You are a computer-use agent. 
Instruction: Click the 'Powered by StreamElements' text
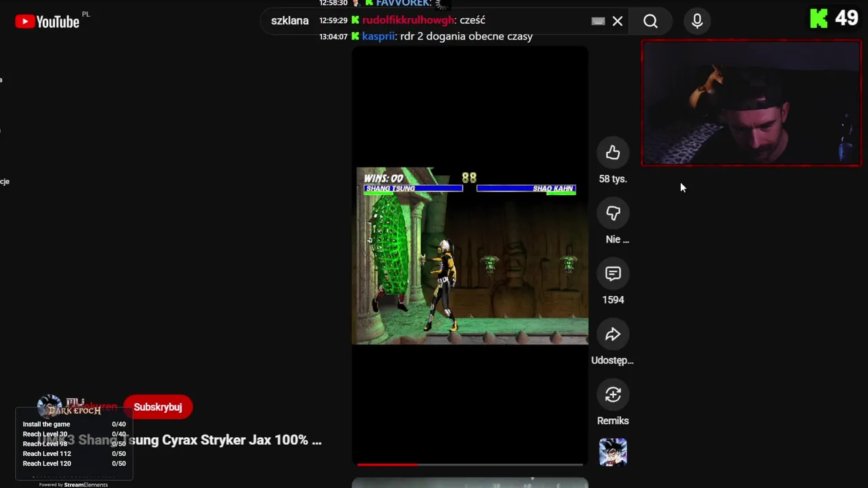tap(73, 485)
